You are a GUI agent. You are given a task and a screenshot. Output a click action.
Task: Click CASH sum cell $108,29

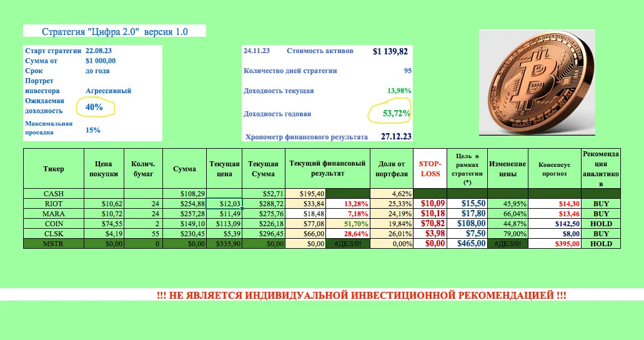pyautogui.click(x=184, y=194)
